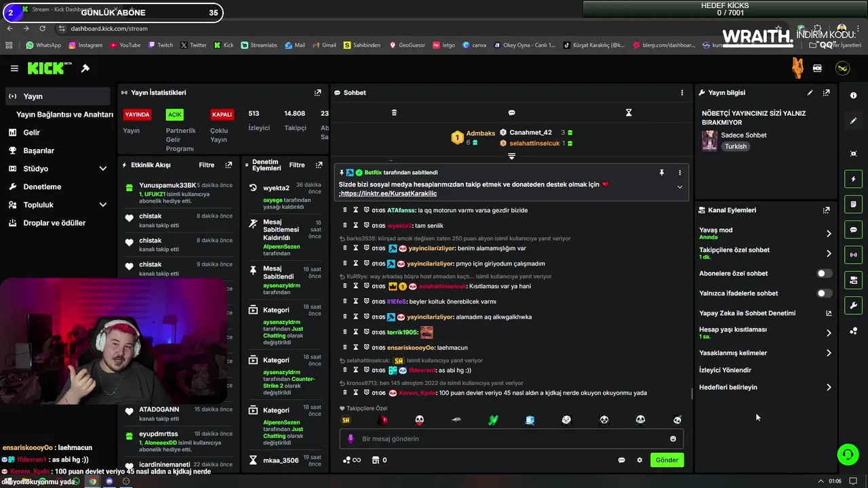Click the browser reload button
This screenshot has width=868, height=488.
point(42,28)
